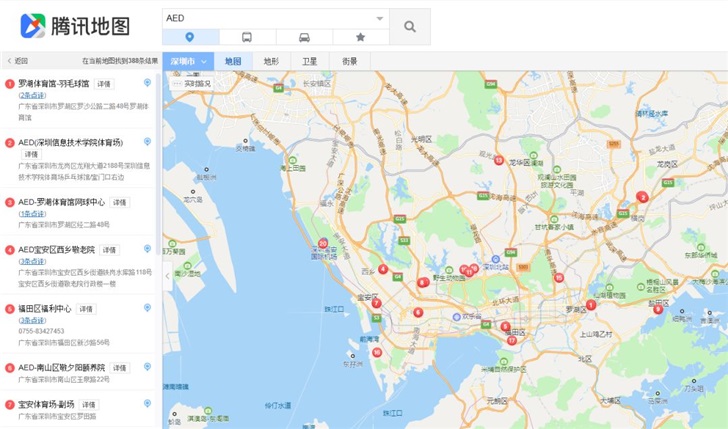Switch to the 地图 map view tab

[x=233, y=61]
